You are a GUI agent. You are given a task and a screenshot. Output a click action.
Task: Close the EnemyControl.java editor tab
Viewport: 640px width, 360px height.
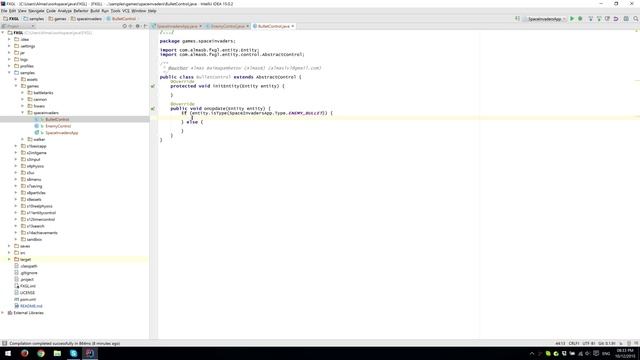click(x=247, y=26)
